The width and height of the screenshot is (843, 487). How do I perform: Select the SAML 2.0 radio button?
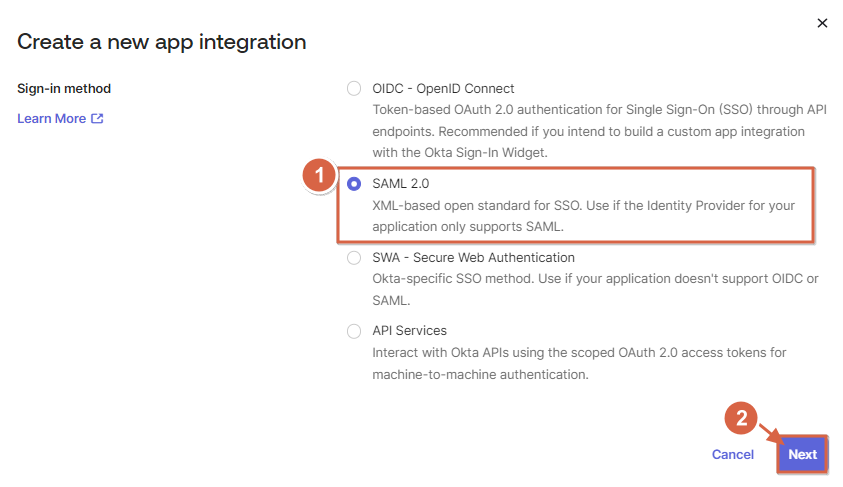(x=354, y=184)
